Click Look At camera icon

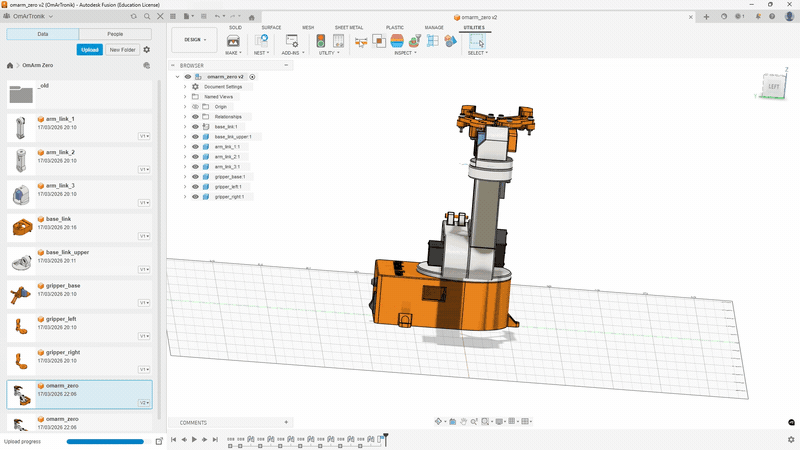452,421
